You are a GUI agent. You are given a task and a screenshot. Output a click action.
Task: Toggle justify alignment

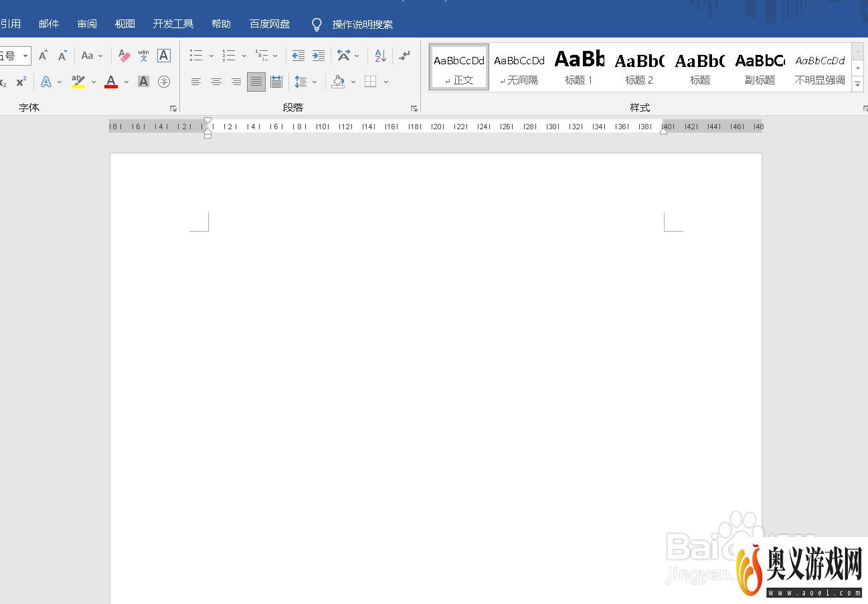(256, 82)
